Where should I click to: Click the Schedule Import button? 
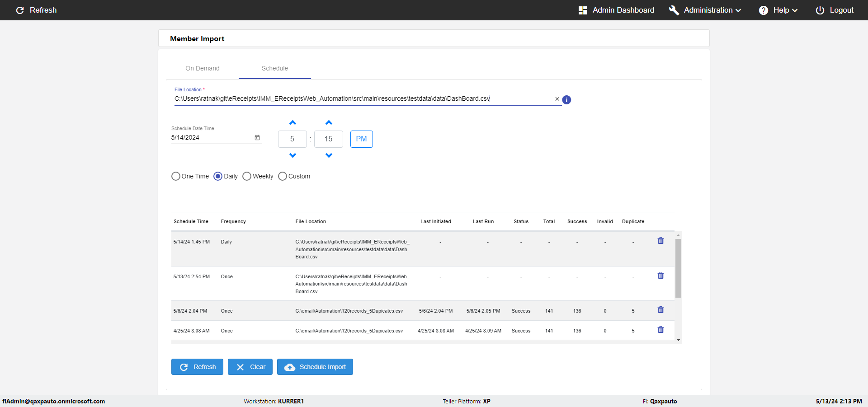(x=315, y=367)
